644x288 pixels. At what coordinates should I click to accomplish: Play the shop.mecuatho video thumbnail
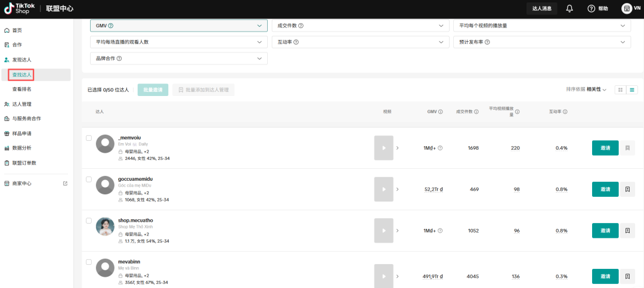(383, 231)
